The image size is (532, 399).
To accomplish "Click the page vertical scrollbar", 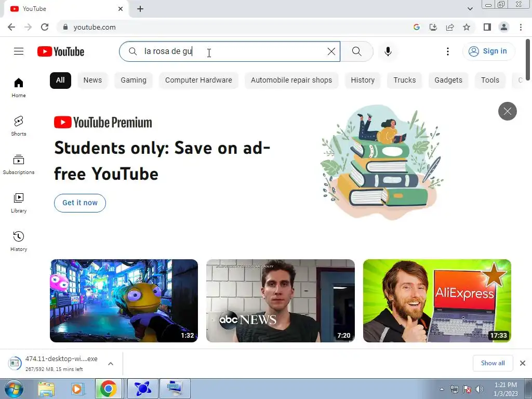I will point(528,60).
